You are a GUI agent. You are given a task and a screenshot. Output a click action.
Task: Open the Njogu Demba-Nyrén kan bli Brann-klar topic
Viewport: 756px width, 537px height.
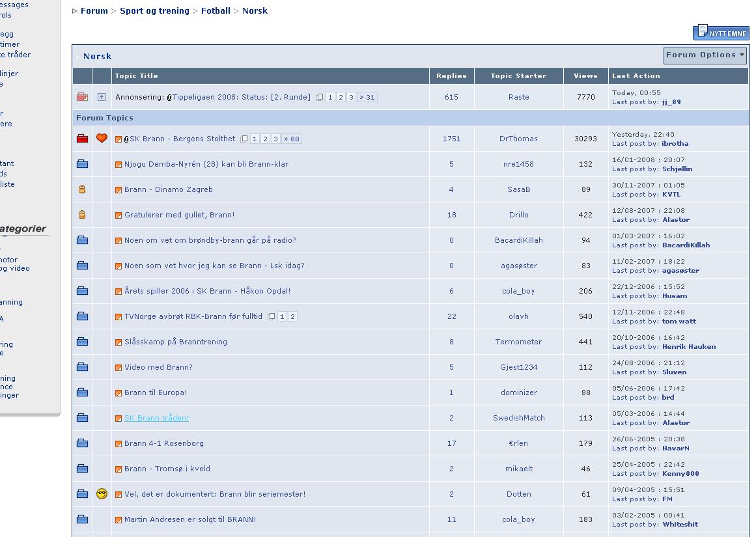pyautogui.click(x=206, y=164)
